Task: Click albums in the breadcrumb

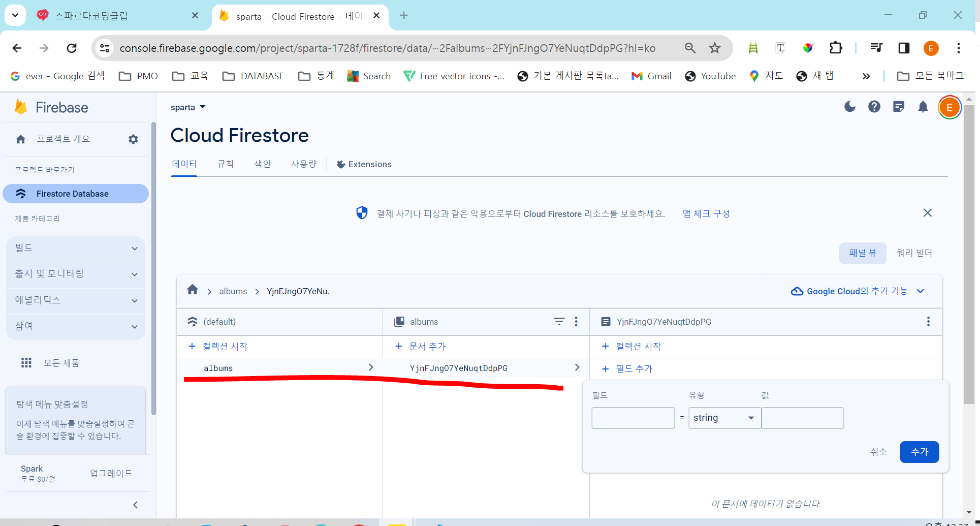Action: pyautogui.click(x=233, y=291)
